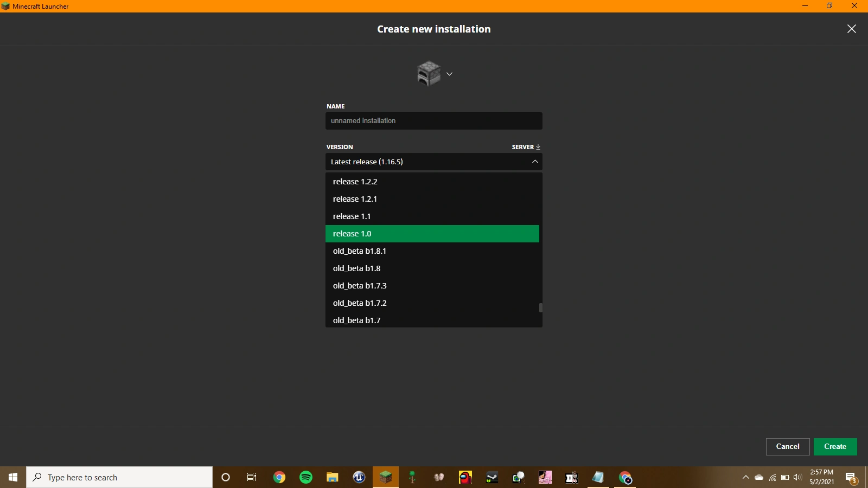Screen dimensions: 868x488
Task: Select old_beta b1.7.2 entry
Action: point(432,303)
